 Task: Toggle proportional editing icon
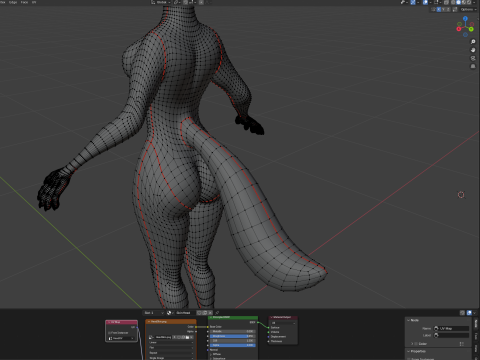tap(201, 2)
